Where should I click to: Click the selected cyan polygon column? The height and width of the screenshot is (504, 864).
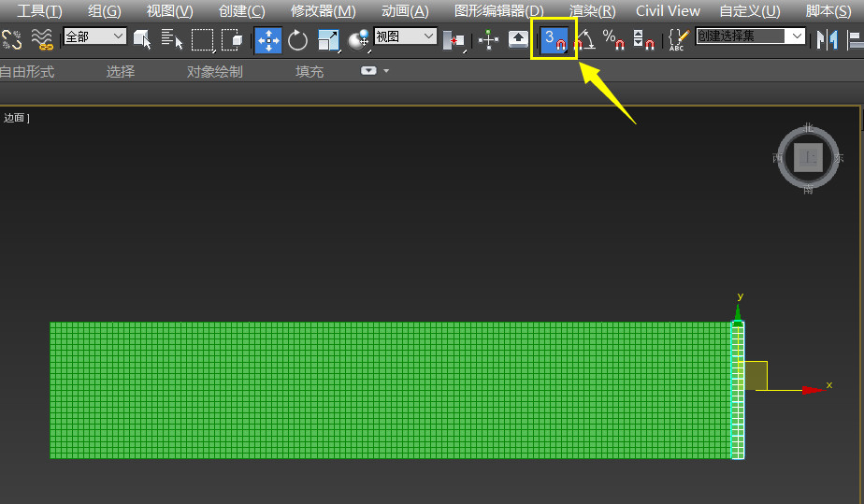click(738, 390)
